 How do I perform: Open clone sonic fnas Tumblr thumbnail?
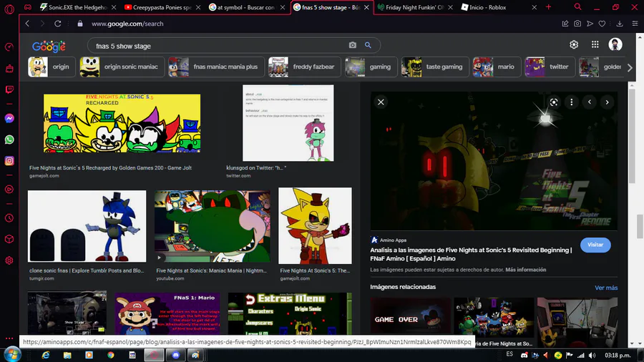(x=87, y=226)
